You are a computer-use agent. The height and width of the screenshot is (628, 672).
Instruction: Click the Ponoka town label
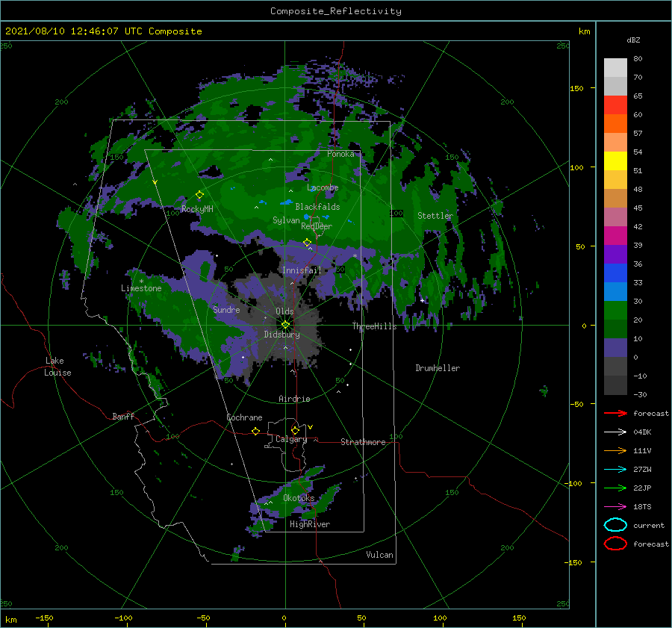[x=340, y=154]
